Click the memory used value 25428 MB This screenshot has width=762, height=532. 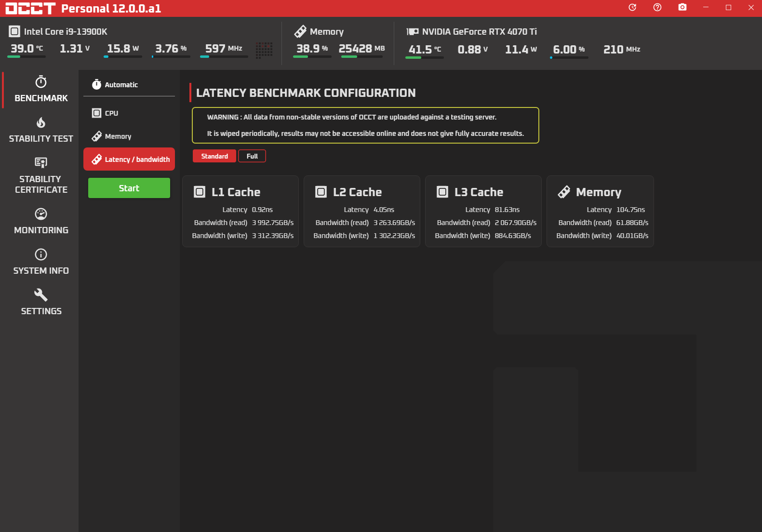pyautogui.click(x=361, y=49)
